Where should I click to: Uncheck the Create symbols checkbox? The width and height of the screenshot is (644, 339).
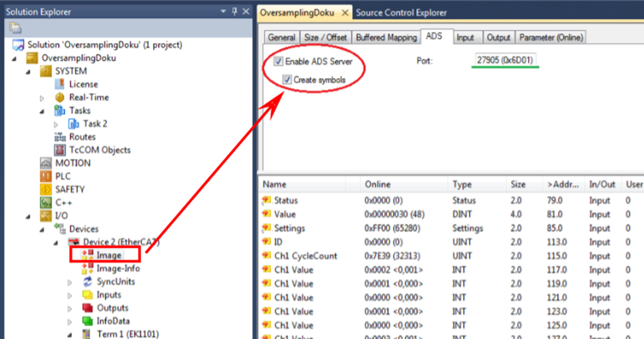pyautogui.click(x=287, y=80)
